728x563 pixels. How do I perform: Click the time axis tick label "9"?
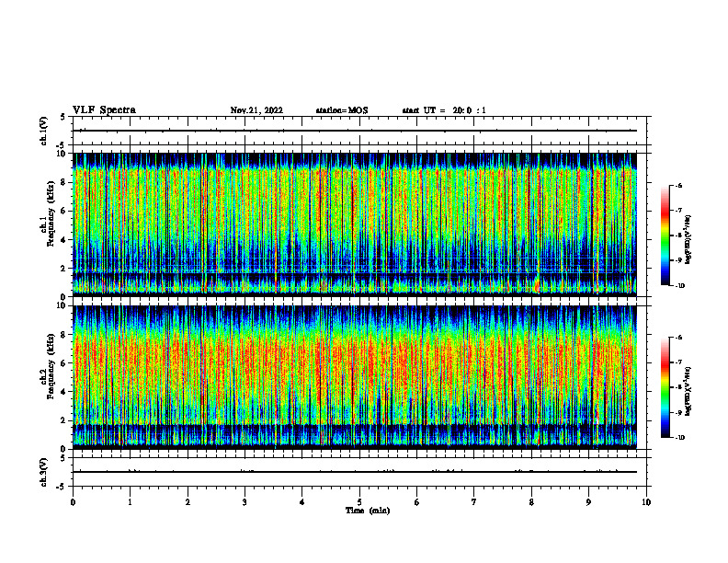[x=588, y=502]
